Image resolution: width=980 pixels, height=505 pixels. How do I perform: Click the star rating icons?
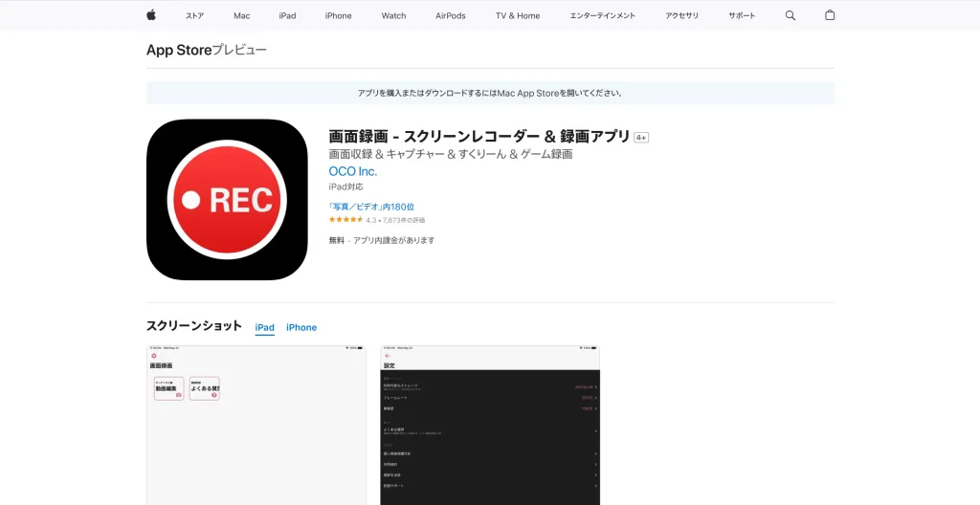346,220
